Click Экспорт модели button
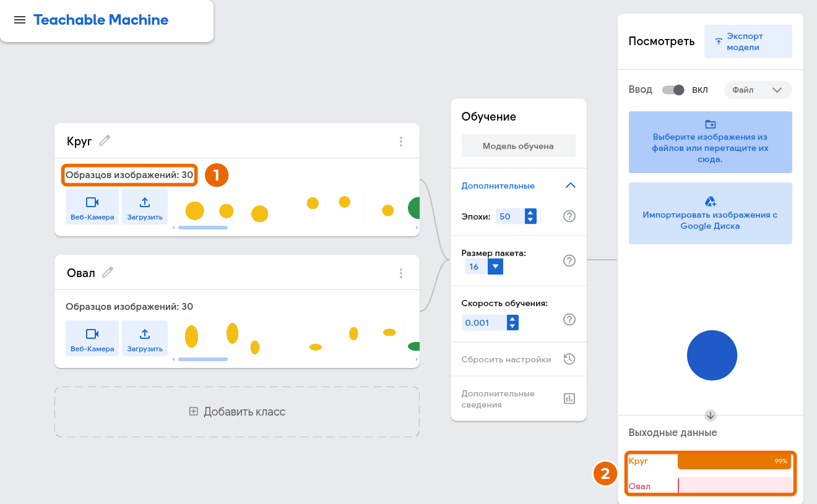 [748, 41]
